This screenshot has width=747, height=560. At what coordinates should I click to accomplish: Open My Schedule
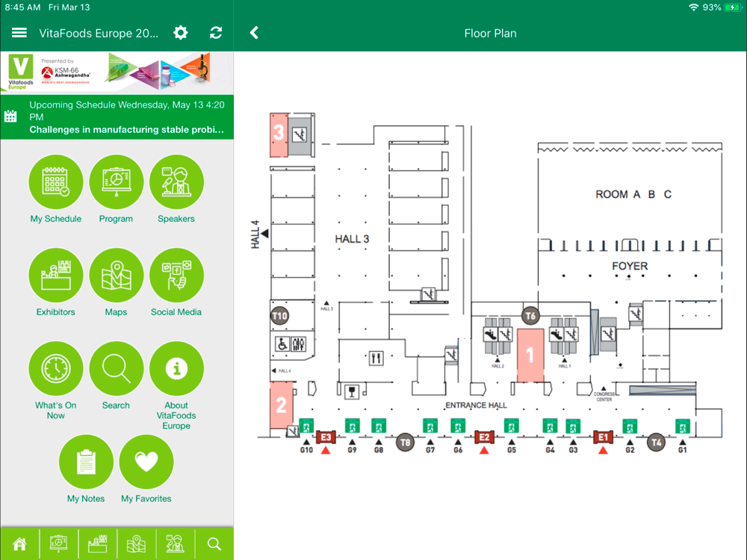pos(56,190)
